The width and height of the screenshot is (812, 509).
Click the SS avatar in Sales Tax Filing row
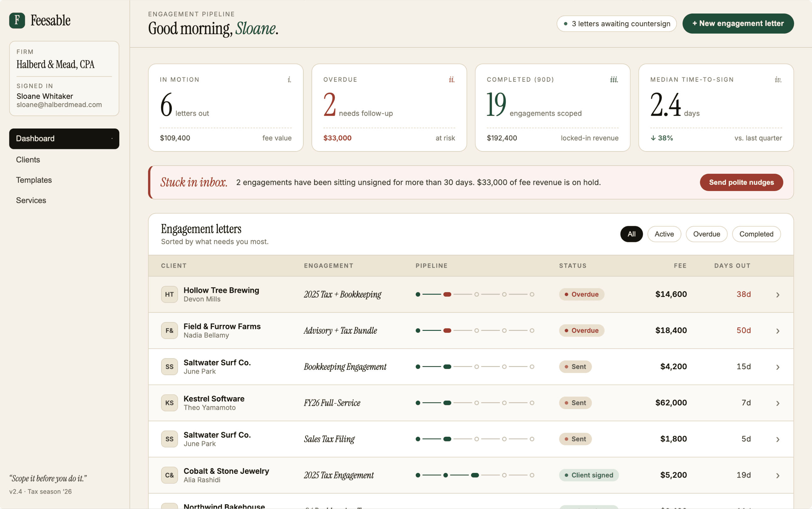point(169,439)
